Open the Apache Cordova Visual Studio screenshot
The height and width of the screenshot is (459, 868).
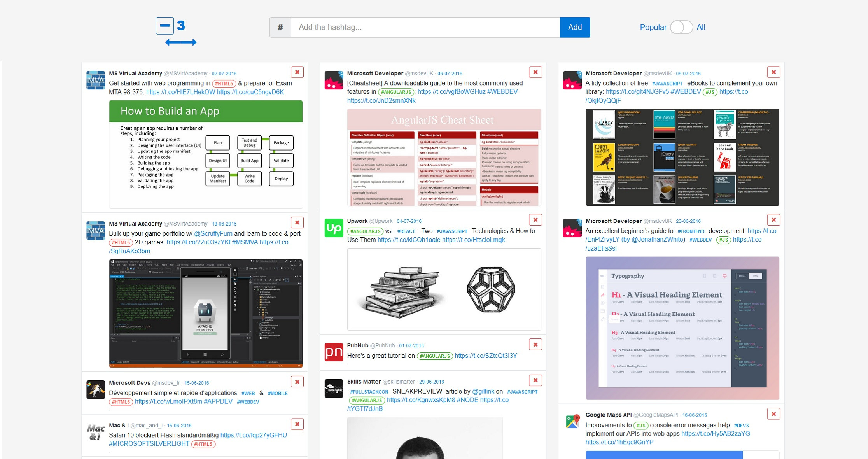206,314
